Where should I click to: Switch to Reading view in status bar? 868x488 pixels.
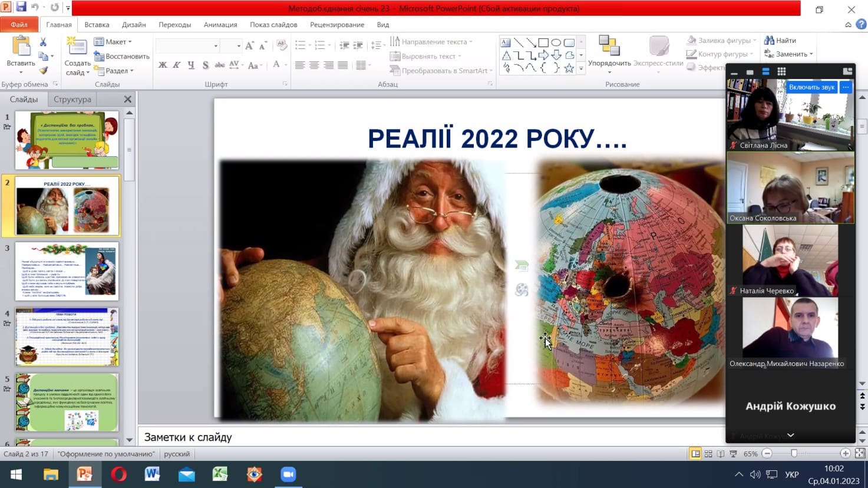[x=721, y=454]
